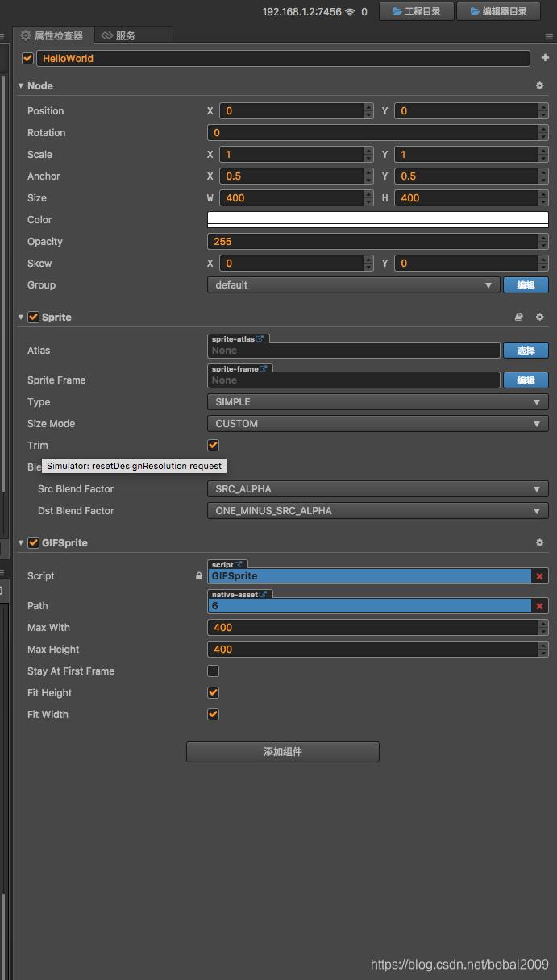557x980 pixels.
Task: Click the Path asset field showing 6
Action: pos(370,606)
